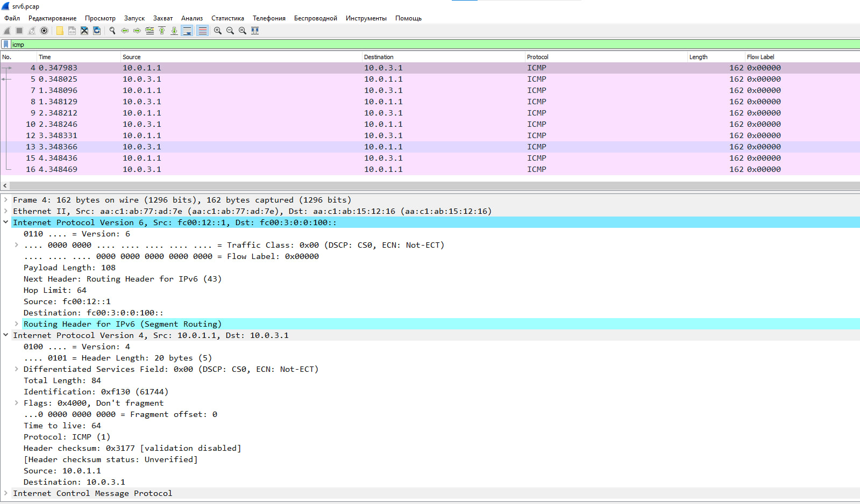Go to the next packet arrow
The image size is (860, 504).
point(137,31)
